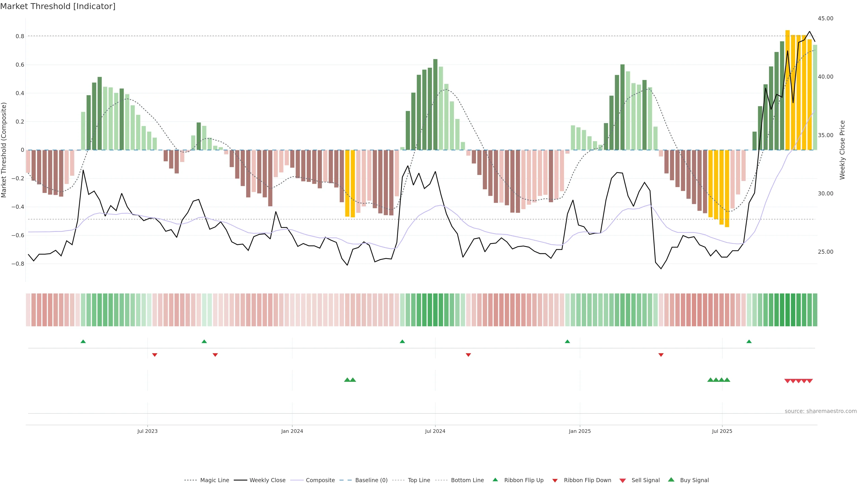Click the first ribbon flip up marker
The width and height of the screenshot is (868, 488).
tap(83, 342)
